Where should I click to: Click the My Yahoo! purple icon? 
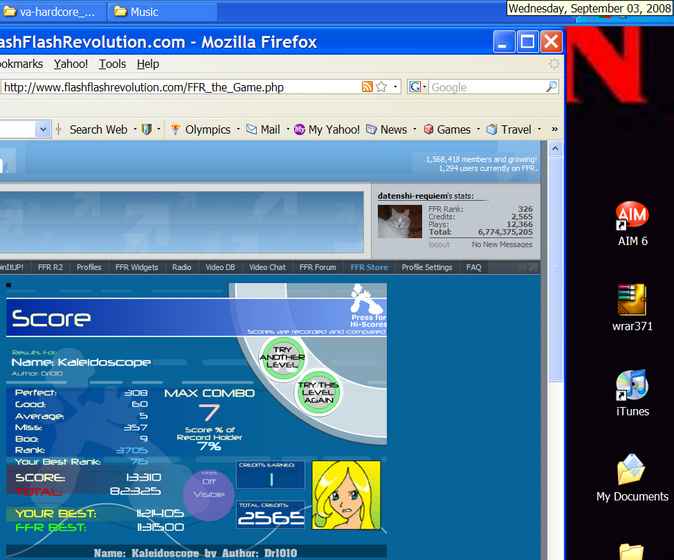click(300, 129)
